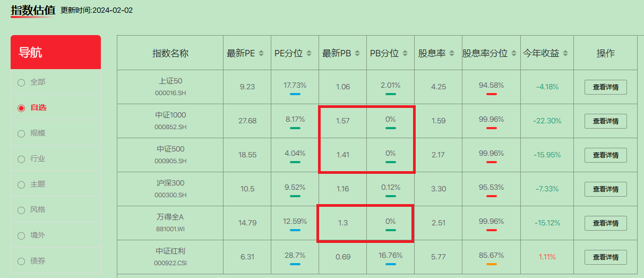This screenshot has width=644, height=278.
Task: Click the 中证1000 index name cell
Action: (170, 121)
